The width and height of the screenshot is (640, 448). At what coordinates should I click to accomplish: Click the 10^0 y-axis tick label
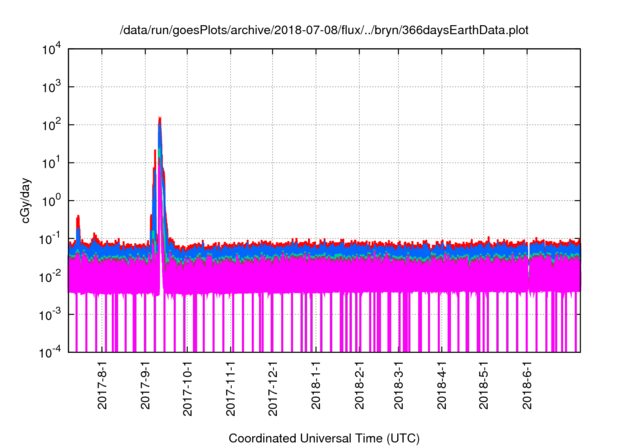pyautogui.click(x=51, y=201)
